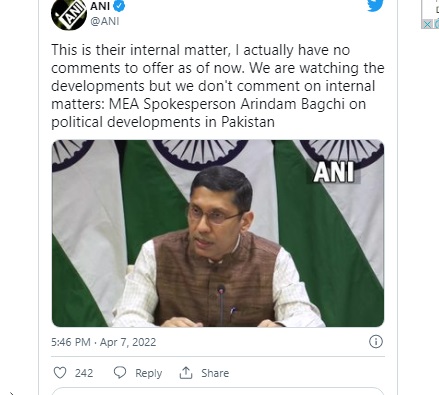The height and width of the screenshot is (395, 439).
Task: Open the ANI profile avatar
Action: coord(69,14)
